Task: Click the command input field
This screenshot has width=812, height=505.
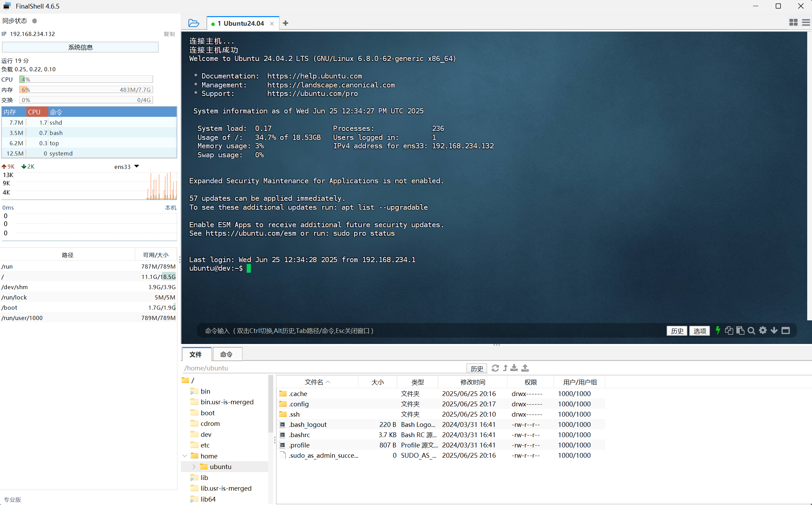Action: click(411, 331)
